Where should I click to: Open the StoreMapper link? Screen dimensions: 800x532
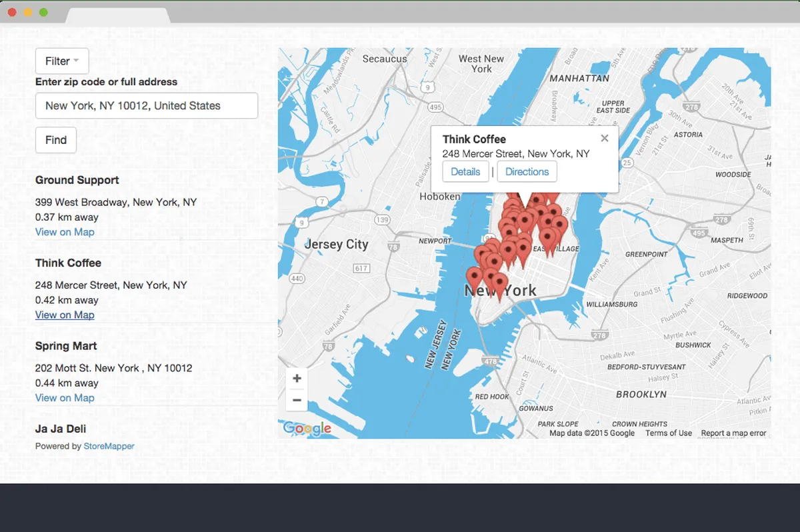(x=109, y=446)
